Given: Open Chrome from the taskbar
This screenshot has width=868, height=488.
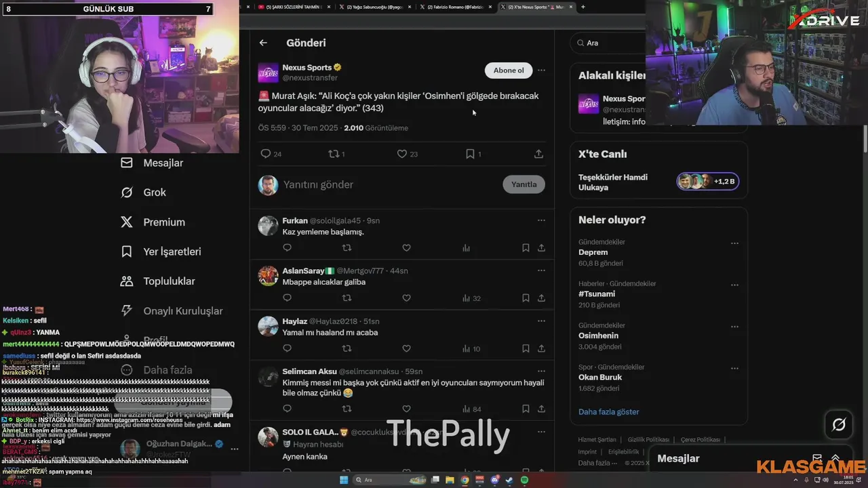Looking at the screenshot, I should [x=465, y=480].
